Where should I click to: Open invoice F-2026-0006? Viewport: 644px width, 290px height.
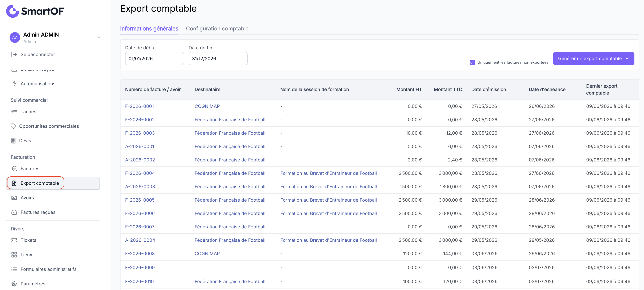click(140, 213)
